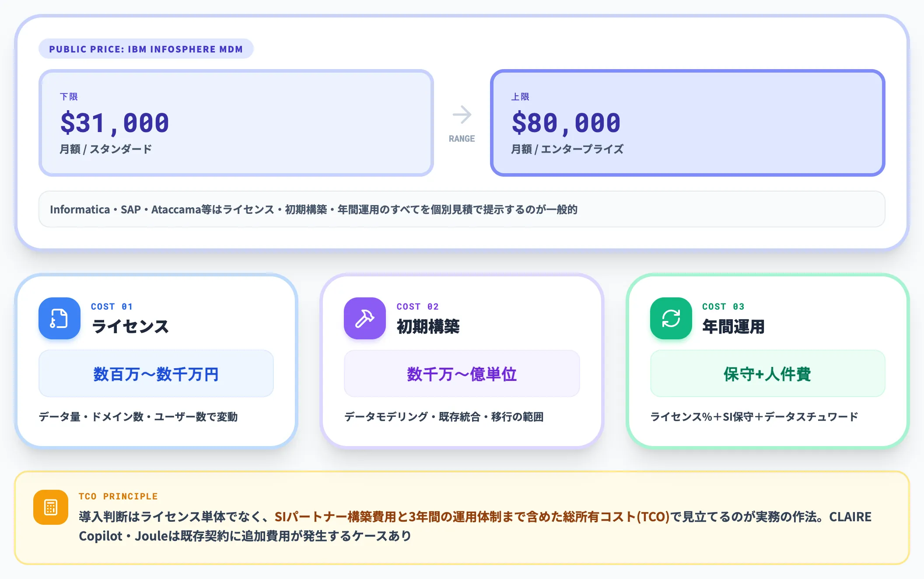This screenshot has height=579, width=924.
Task: Click the 数百万〜数千万円 price pill
Action: click(x=156, y=374)
